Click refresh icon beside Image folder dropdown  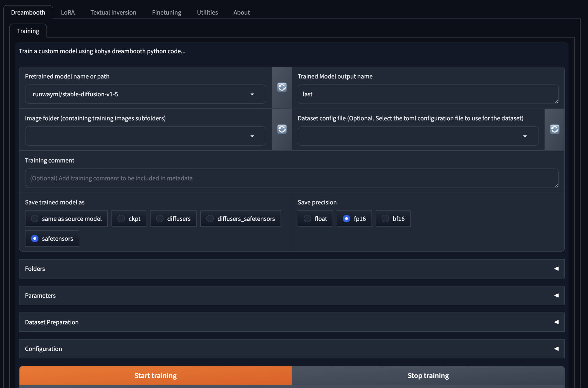click(x=282, y=129)
